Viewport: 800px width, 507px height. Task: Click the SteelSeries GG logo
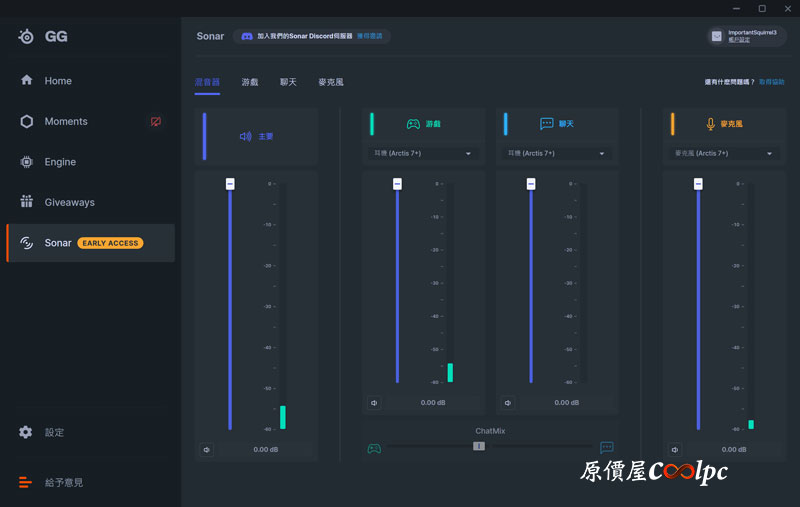tap(43, 36)
